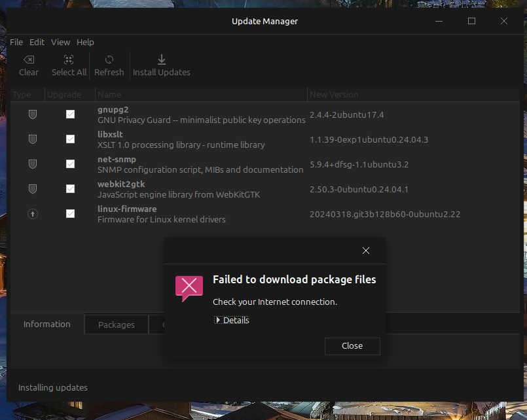
Task: Click the Select All toolbar icon
Action: pyautogui.click(x=69, y=60)
